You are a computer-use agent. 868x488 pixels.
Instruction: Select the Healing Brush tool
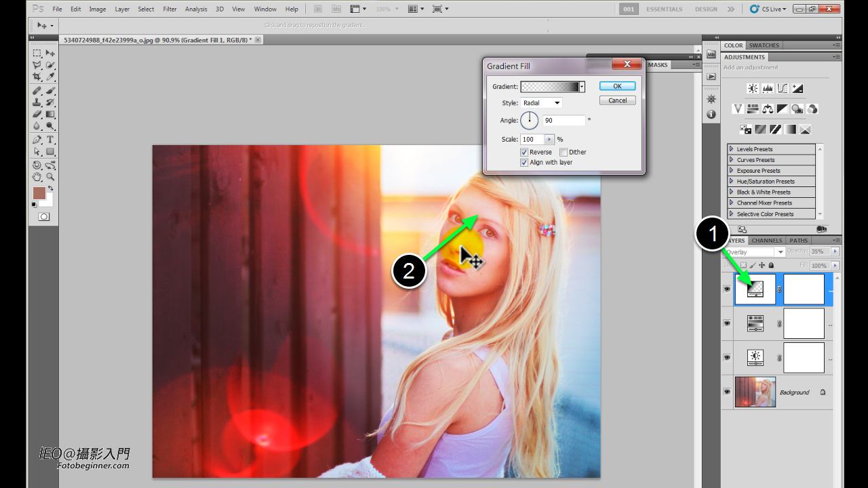[37, 90]
